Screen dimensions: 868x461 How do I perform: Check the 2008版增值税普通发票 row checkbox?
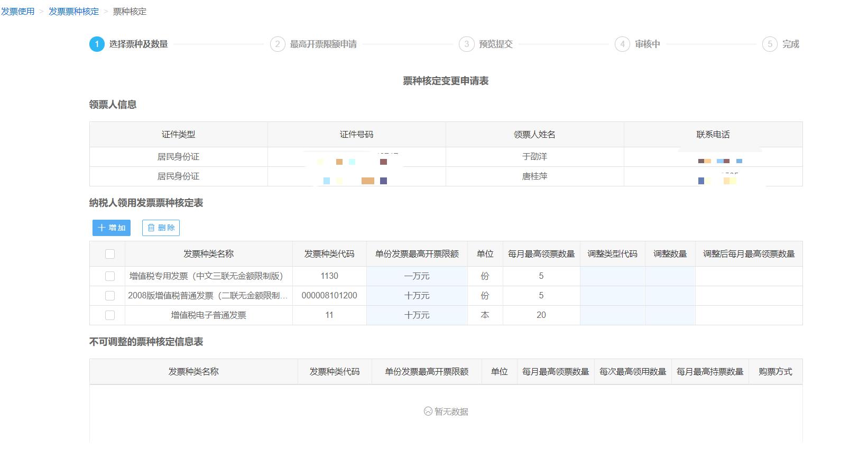click(x=110, y=296)
